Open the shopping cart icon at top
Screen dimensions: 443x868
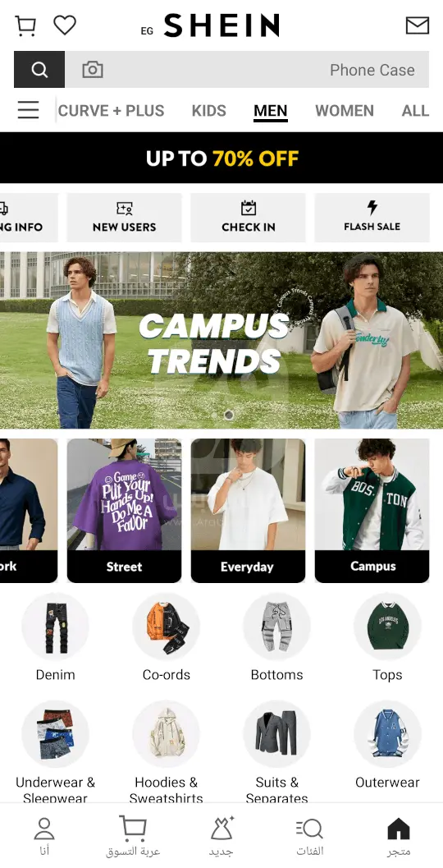pos(25,25)
